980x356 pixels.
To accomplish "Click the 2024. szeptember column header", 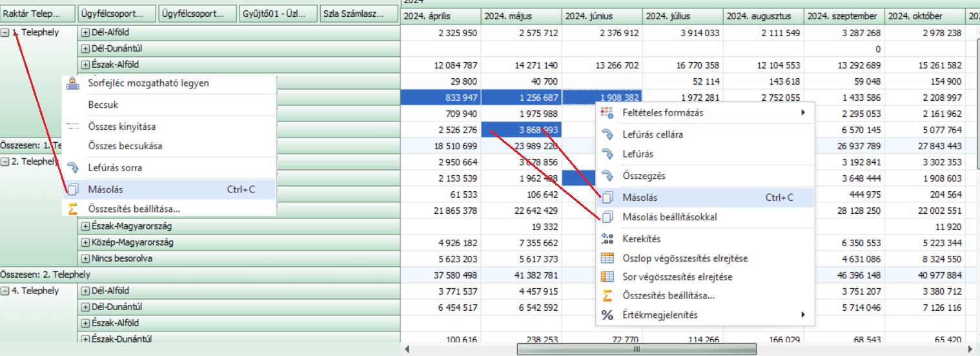I will click(x=843, y=16).
